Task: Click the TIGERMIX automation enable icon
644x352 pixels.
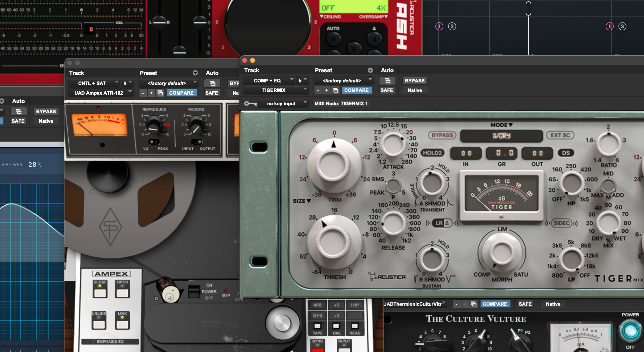Action: point(387,81)
